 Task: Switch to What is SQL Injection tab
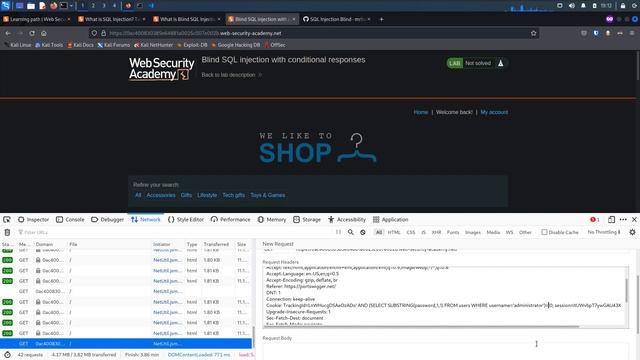click(111, 19)
